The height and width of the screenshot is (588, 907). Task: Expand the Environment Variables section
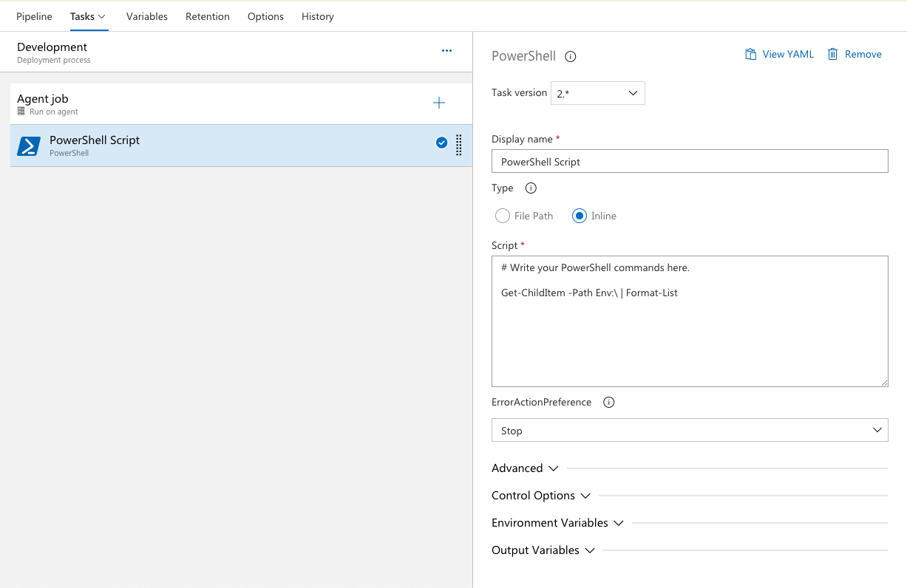click(x=557, y=523)
